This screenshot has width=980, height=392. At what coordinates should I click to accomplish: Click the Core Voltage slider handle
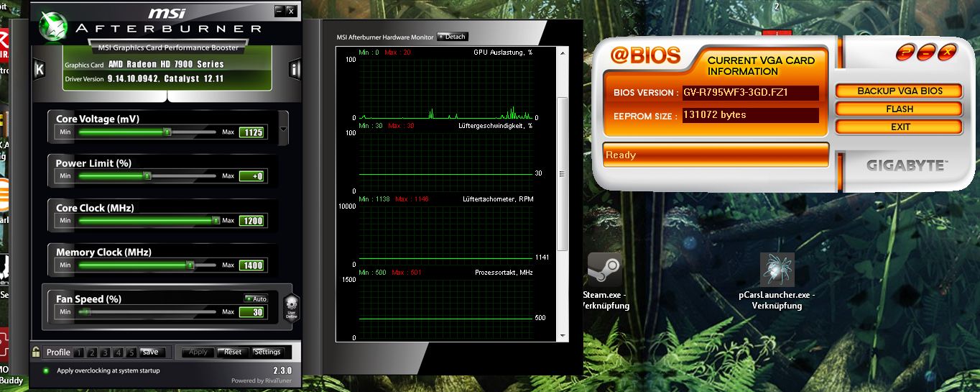[167, 132]
